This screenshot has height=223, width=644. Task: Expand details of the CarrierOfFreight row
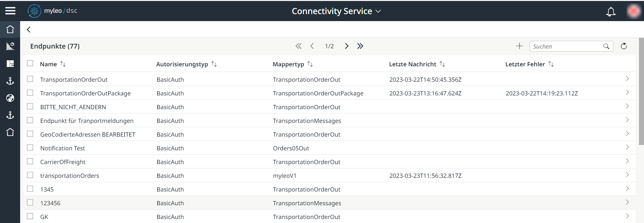point(627,161)
